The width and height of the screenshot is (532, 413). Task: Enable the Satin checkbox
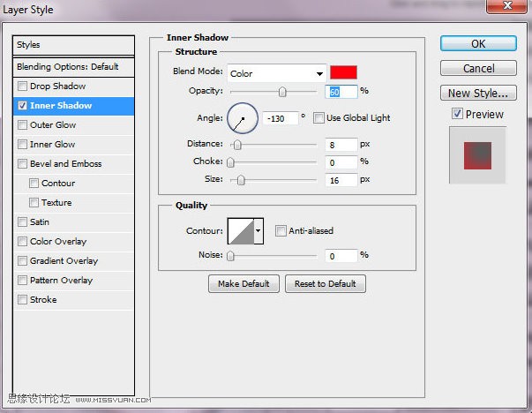22,222
